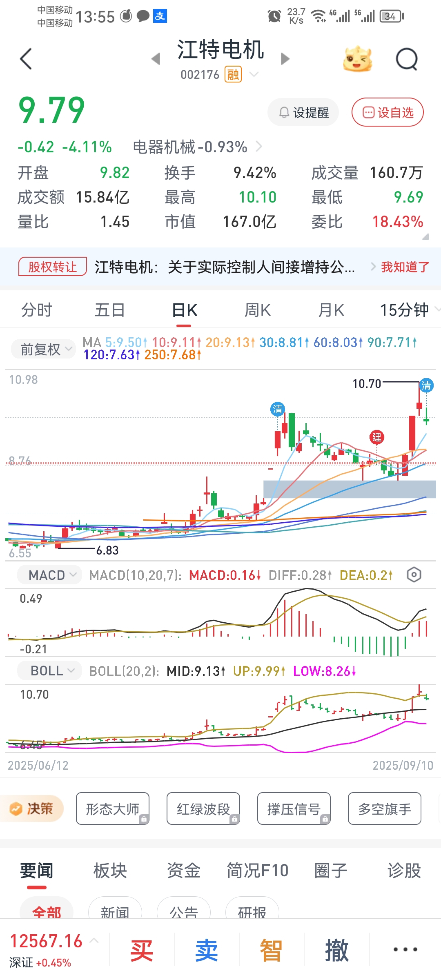Switch to 板块 tab

point(110,871)
